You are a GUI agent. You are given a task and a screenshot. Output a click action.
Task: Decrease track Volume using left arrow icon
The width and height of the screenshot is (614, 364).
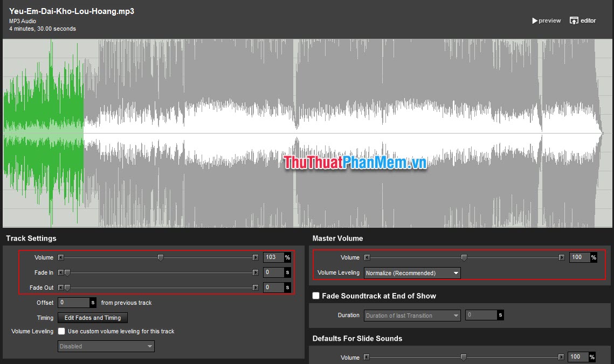[x=61, y=257]
